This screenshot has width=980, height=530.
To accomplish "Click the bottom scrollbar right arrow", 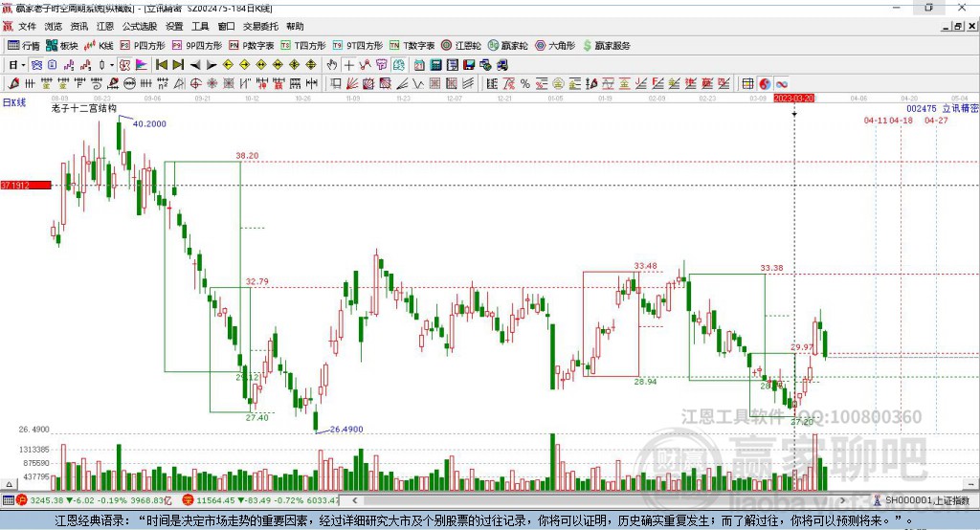I will pos(842,500).
